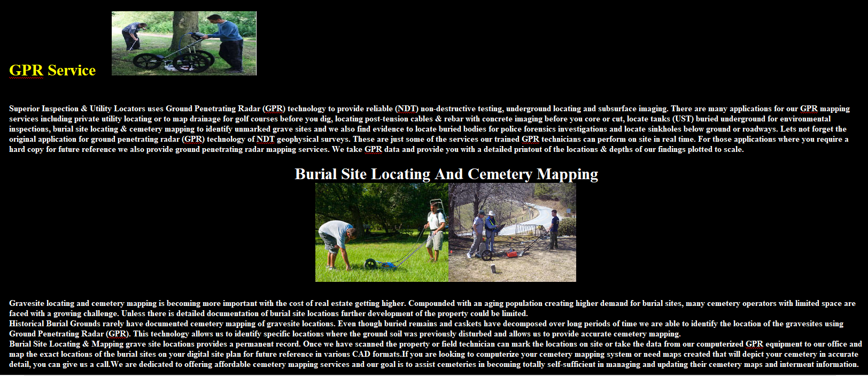Select the right photo showing the winding road
This screenshot has height=376, width=868.
(512, 232)
